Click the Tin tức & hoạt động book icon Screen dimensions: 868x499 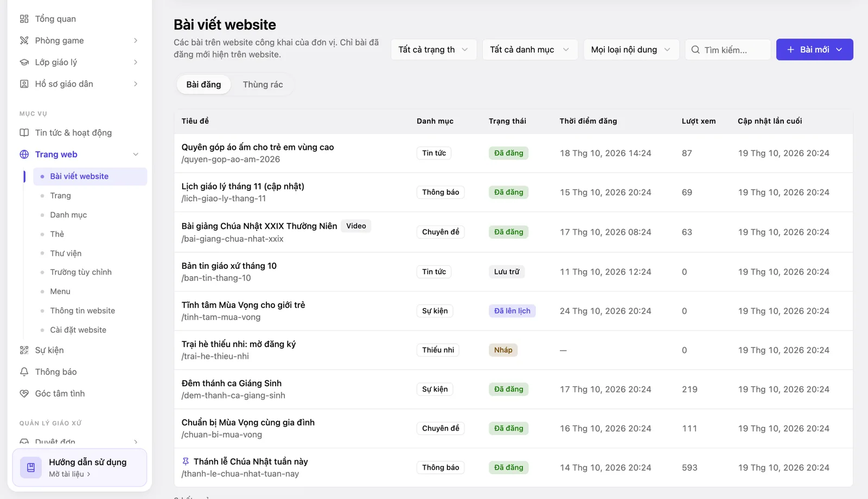(x=24, y=133)
